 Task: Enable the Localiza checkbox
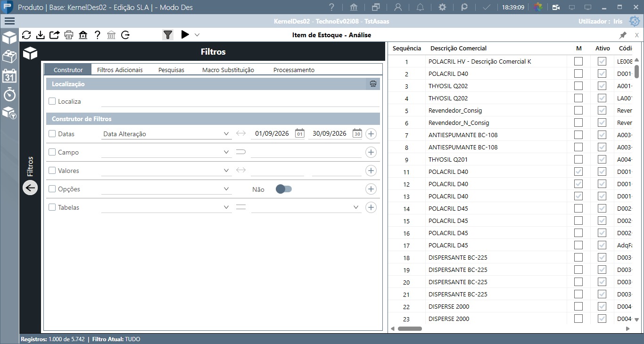(x=52, y=101)
